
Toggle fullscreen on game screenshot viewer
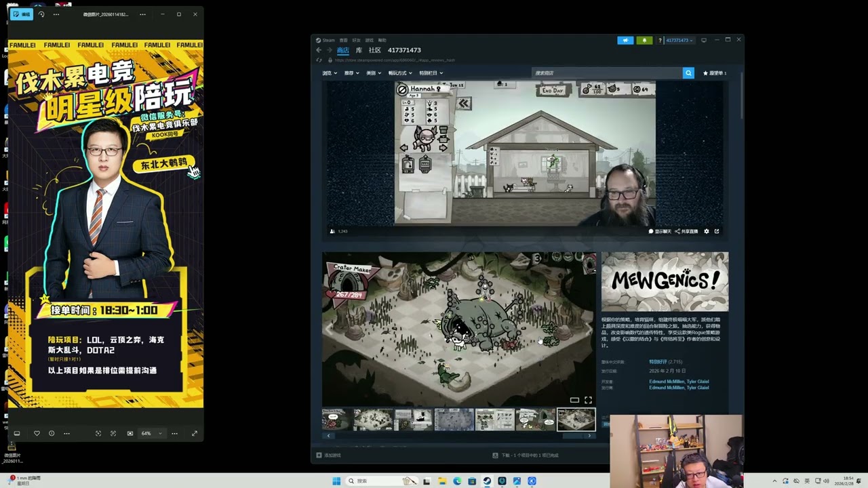[588, 400]
